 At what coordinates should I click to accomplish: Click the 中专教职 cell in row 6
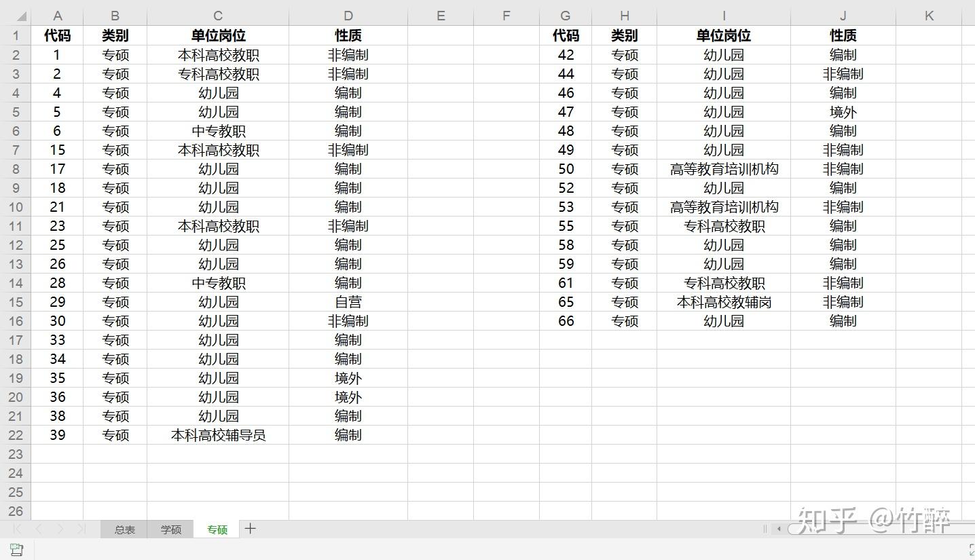tap(218, 131)
